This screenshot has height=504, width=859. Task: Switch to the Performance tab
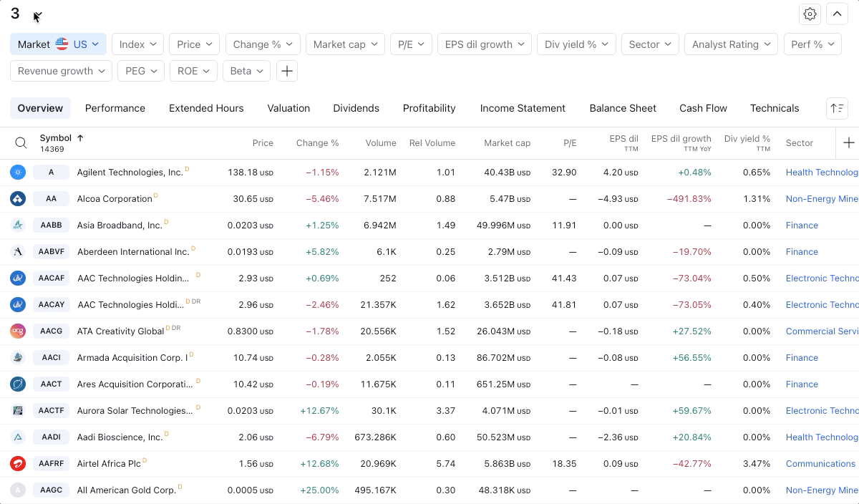(x=115, y=108)
